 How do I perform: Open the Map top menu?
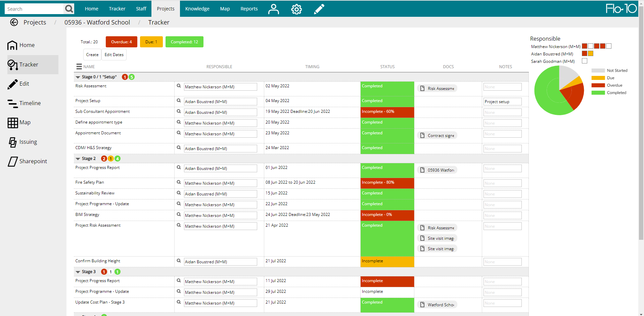click(x=225, y=9)
